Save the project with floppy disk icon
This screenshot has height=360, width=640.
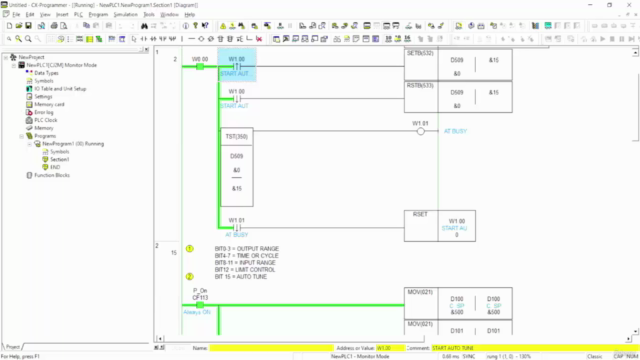pos(28,26)
